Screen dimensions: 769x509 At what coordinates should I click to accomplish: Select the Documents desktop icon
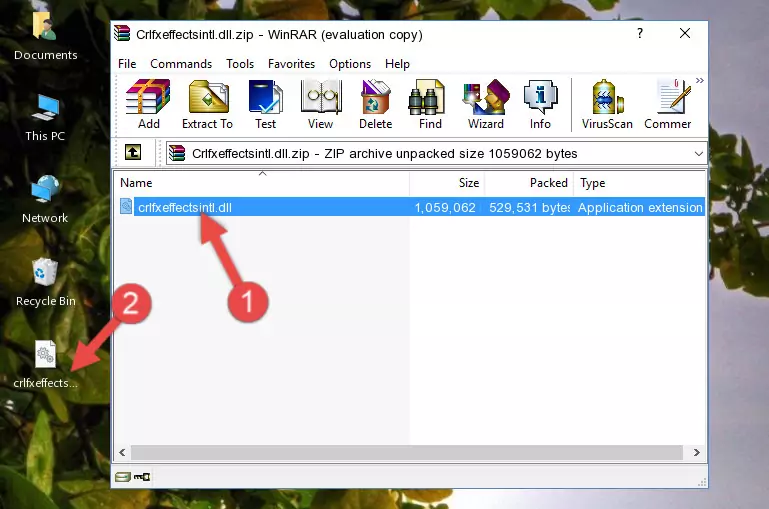tap(46, 37)
